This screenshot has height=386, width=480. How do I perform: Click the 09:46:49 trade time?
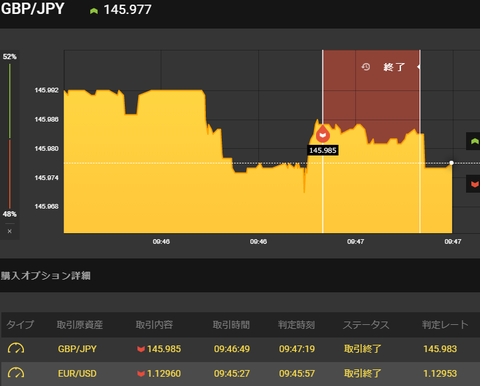232,349
